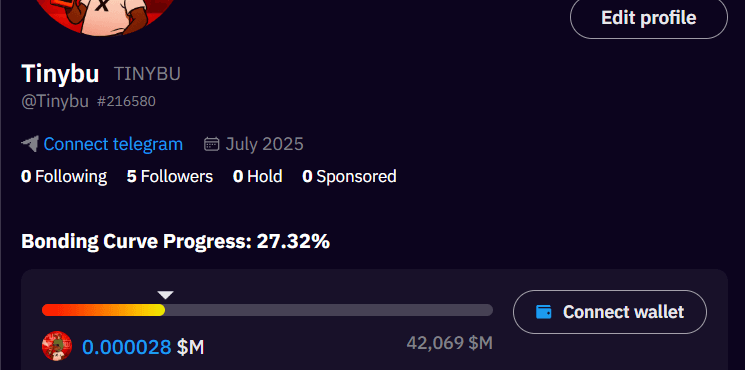Open the Connect wallet button
The height and width of the screenshot is (370, 745).
click(x=610, y=312)
